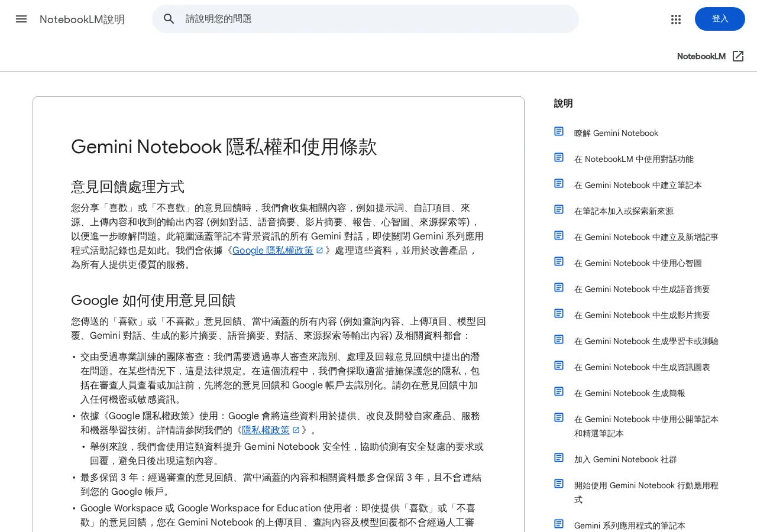Open the NotebookLM product link

click(701, 56)
